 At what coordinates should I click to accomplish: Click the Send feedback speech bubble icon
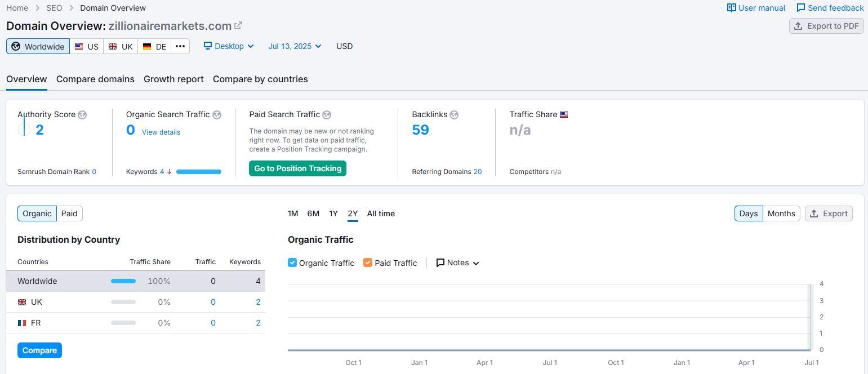click(801, 8)
